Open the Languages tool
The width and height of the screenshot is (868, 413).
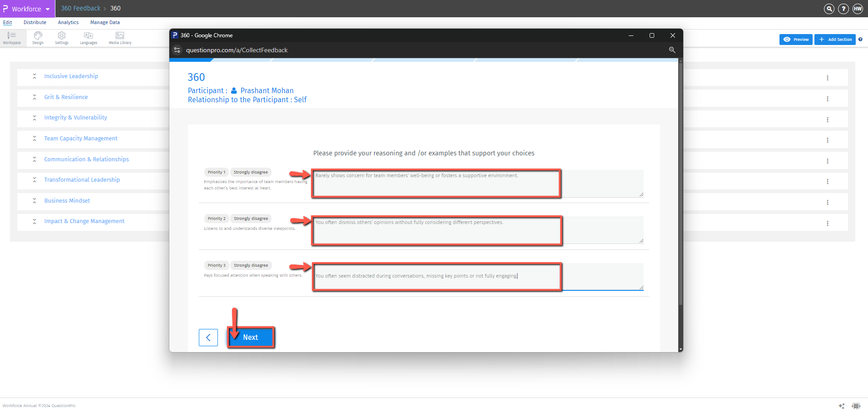pyautogui.click(x=89, y=38)
